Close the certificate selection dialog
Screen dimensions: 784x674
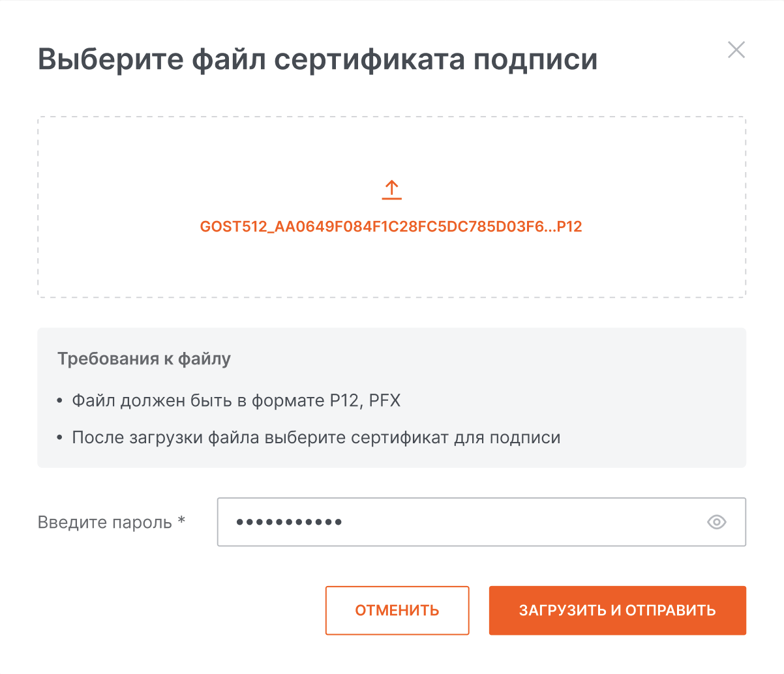click(736, 50)
